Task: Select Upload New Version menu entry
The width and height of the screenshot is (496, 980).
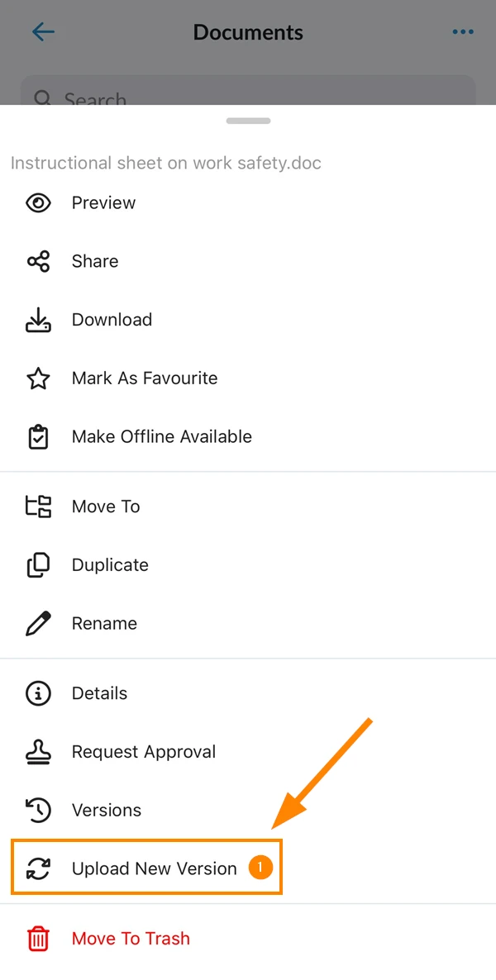Action: (147, 868)
